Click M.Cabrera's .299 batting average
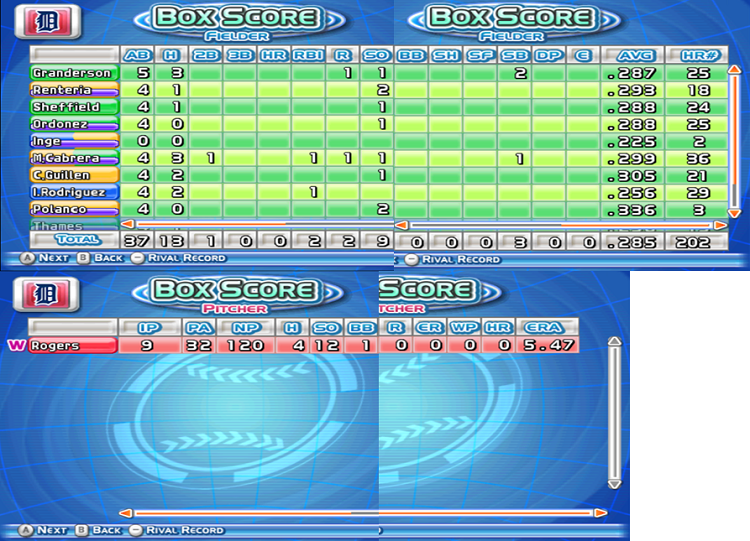 pyautogui.click(x=631, y=159)
